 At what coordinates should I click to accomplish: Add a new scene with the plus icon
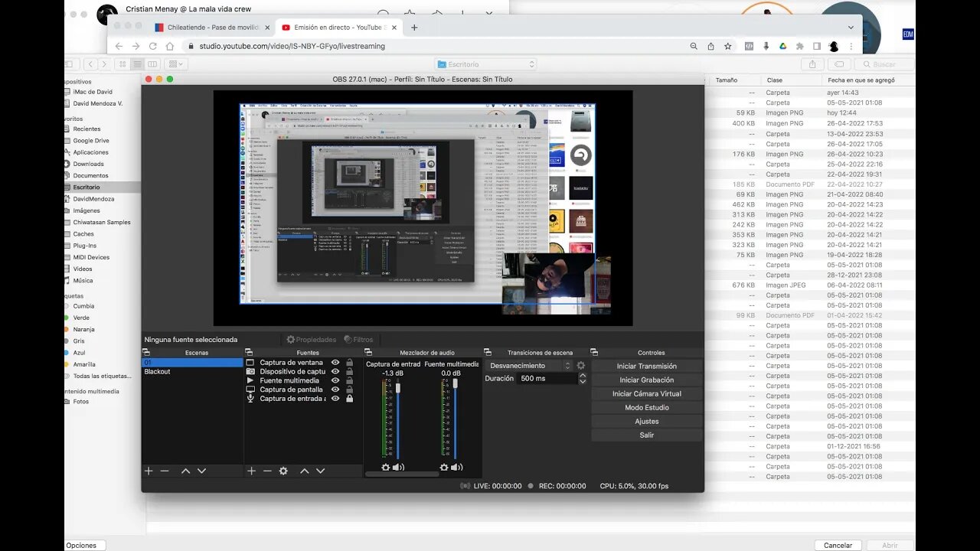(149, 471)
